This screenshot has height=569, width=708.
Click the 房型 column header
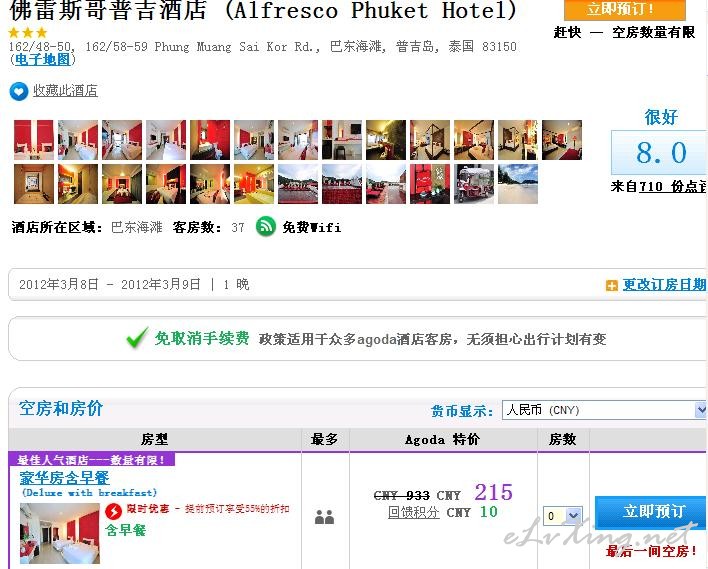tap(154, 439)
